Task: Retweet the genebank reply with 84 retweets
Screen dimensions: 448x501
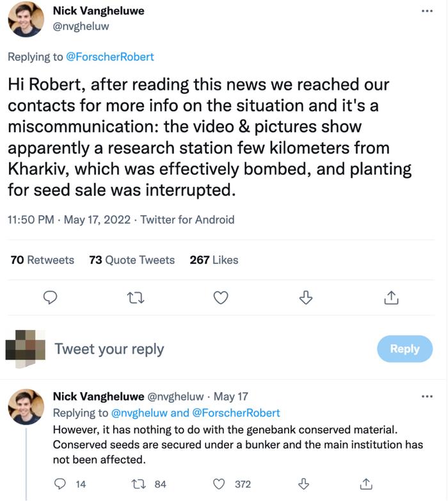Action: (x=139, y=484)
